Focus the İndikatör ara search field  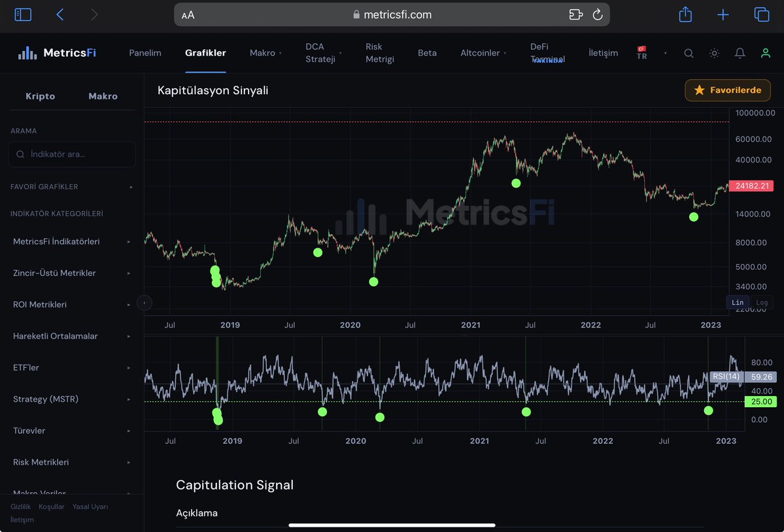tap(72, 154)
